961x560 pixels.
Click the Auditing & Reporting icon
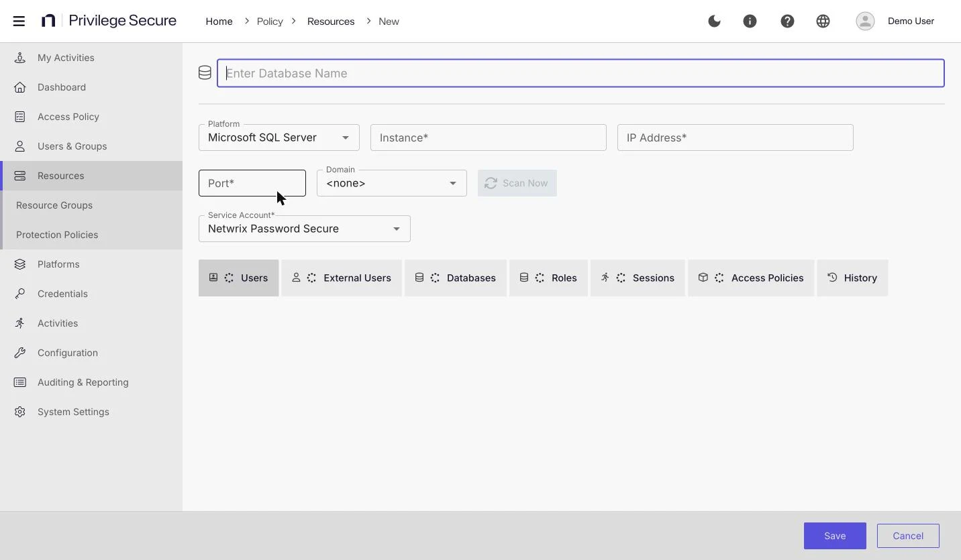tap(20, 382)
